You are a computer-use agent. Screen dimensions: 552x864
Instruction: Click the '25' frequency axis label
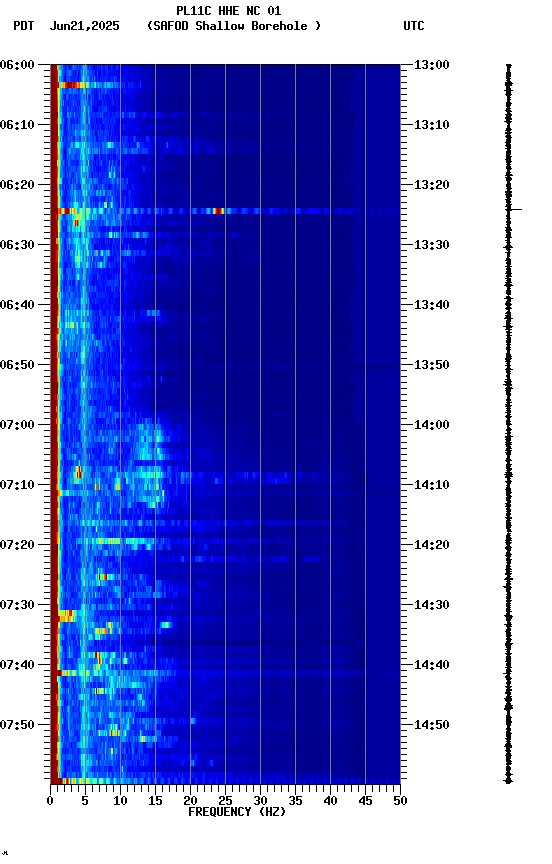(225, 801)
